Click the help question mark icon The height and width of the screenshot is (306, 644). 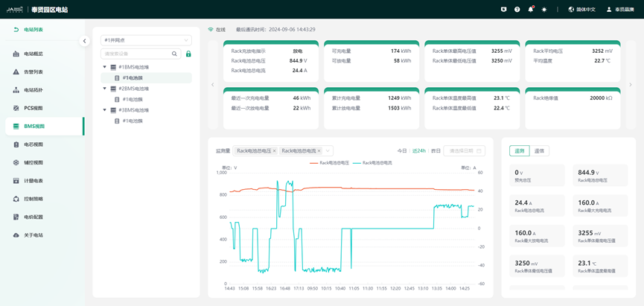[x=517, y=10]
